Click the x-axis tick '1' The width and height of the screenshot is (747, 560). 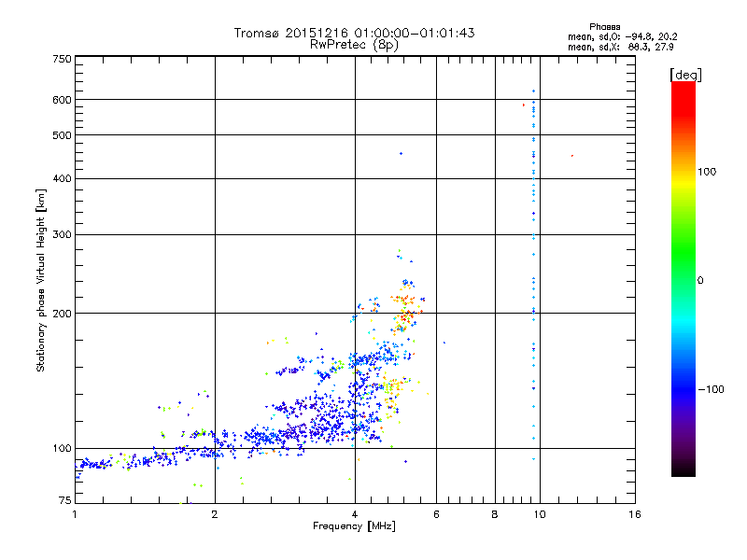(75, 514)
